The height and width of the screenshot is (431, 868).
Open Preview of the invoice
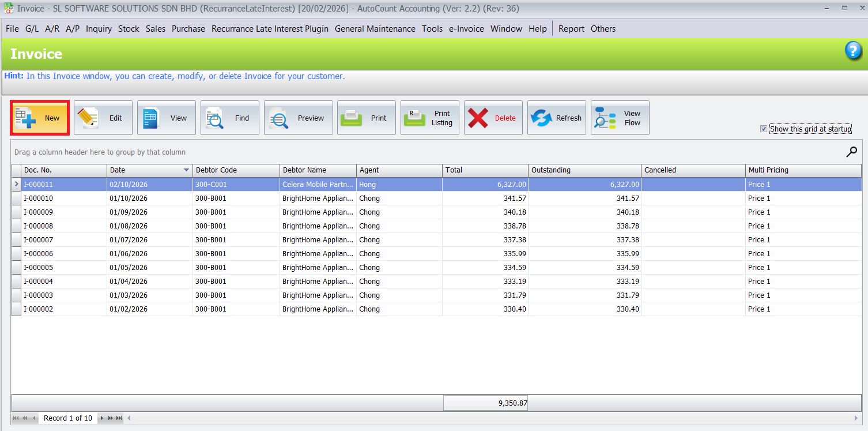pyautogui.click(x=278, y=118)
